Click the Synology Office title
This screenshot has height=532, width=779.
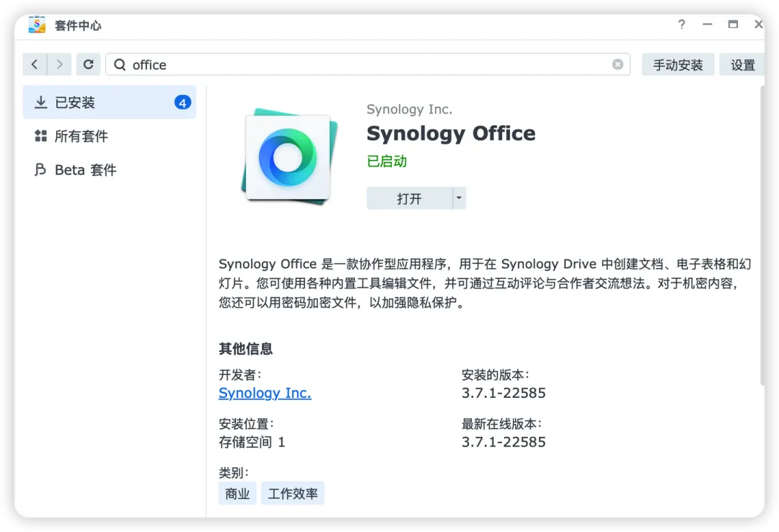click(x=451, y=133)
